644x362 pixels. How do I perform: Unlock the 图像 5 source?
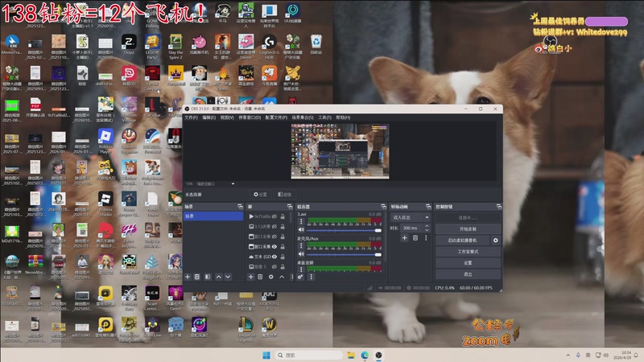click(283, 267)
